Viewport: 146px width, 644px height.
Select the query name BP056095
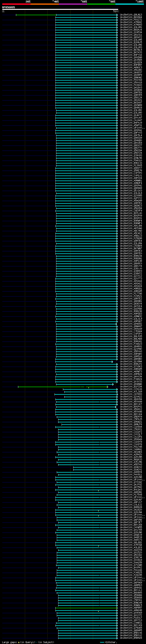pos(8,8)
